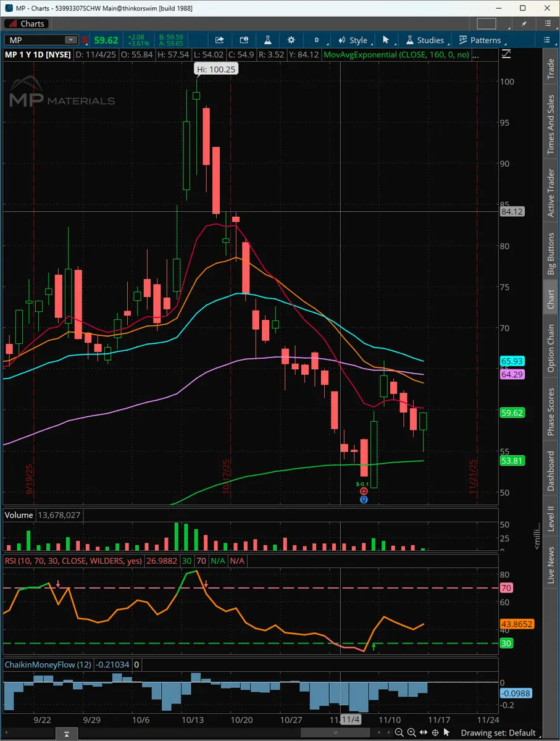560x741 pixels.
Task: Click the 84.12 price axis label
Action: click(512, 212)
